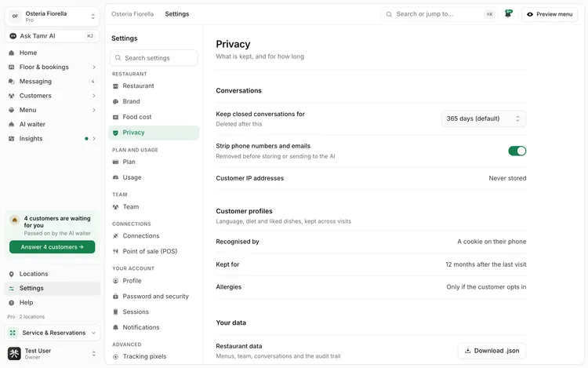Click Answer 4 customers button
The image size is (588, 368).
point(52,247)
